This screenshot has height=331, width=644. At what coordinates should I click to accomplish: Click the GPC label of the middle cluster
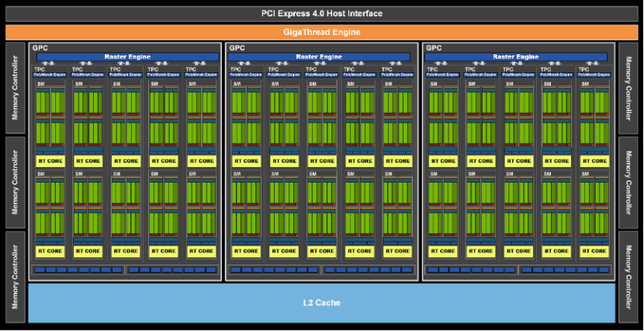pyautogui.click(x=237, y=47)
